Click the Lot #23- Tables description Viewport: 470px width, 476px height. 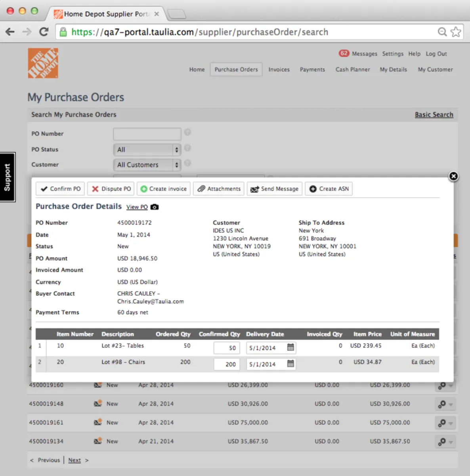pyautogui.click(x=122, y=345)
